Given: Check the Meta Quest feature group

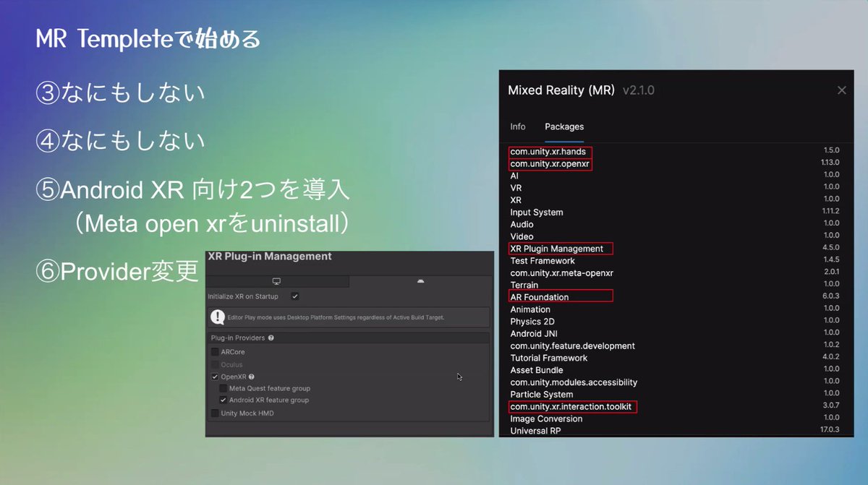Looking at the screenshot, I should (x=224, y=388).
